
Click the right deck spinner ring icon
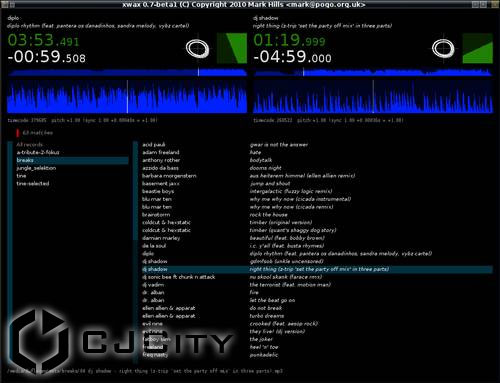443,49
